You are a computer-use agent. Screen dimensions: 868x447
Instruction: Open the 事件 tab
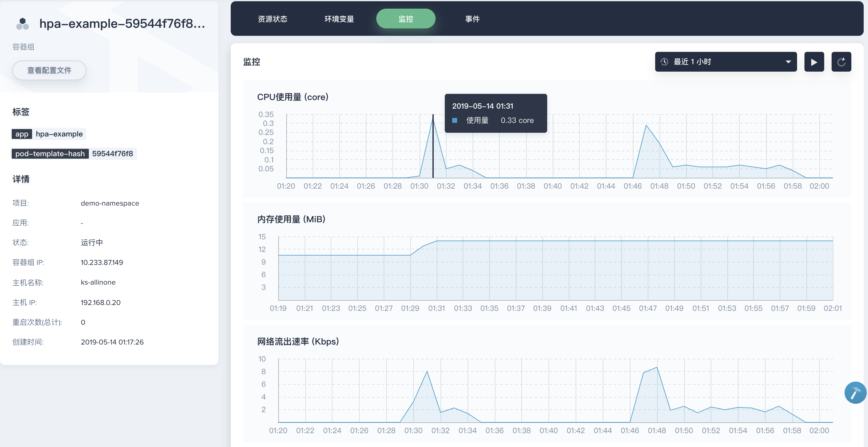click(x=472, y=19)
